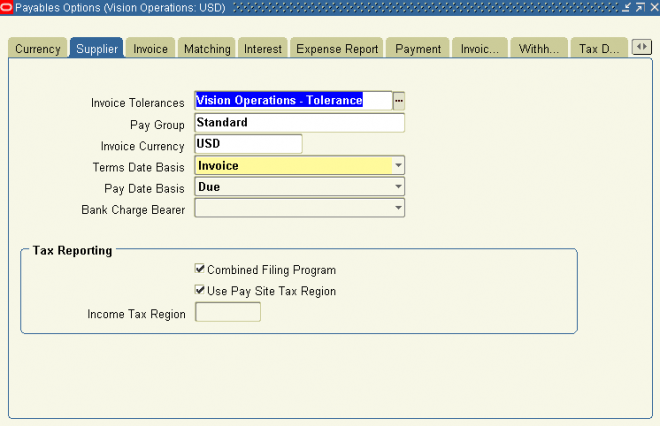Close the Payables Options window
The width and height of the screenshot is (660, 426).
point(655,7)
